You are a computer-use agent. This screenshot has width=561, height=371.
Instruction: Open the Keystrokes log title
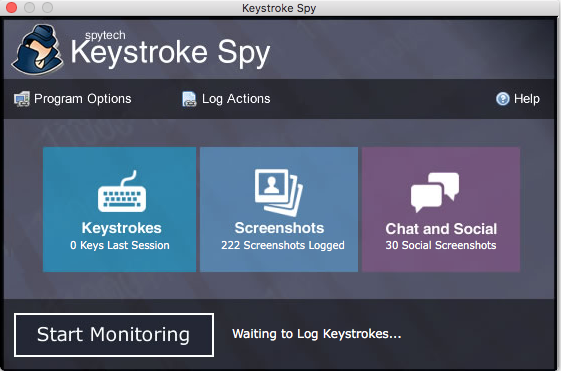[121, 228]
